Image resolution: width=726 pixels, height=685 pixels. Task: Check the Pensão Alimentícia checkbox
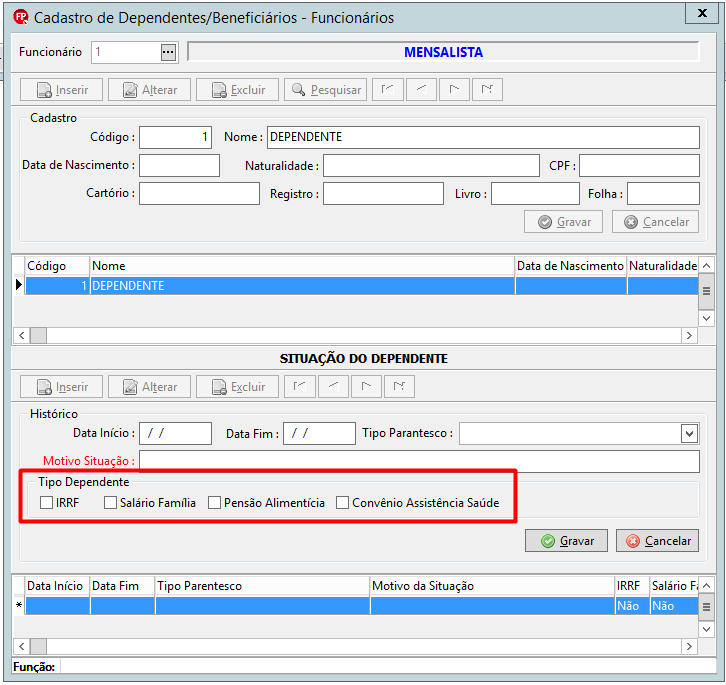click(x=214, y=503)
